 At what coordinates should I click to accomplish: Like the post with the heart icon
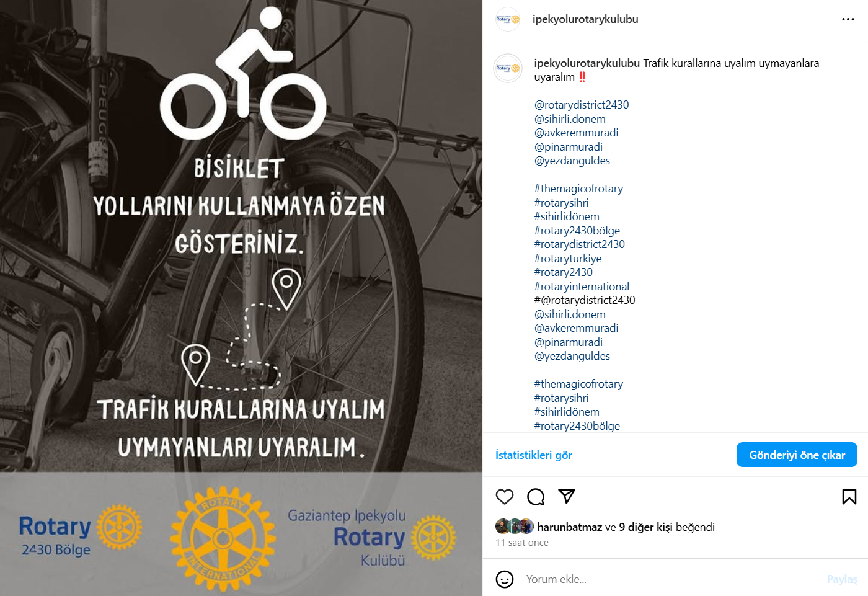click(x=505, y=497)
